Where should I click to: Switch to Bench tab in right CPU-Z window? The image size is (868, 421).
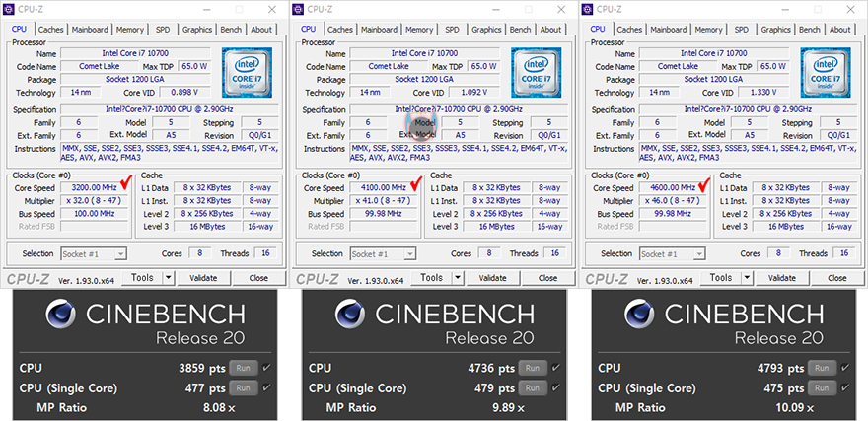810,30
